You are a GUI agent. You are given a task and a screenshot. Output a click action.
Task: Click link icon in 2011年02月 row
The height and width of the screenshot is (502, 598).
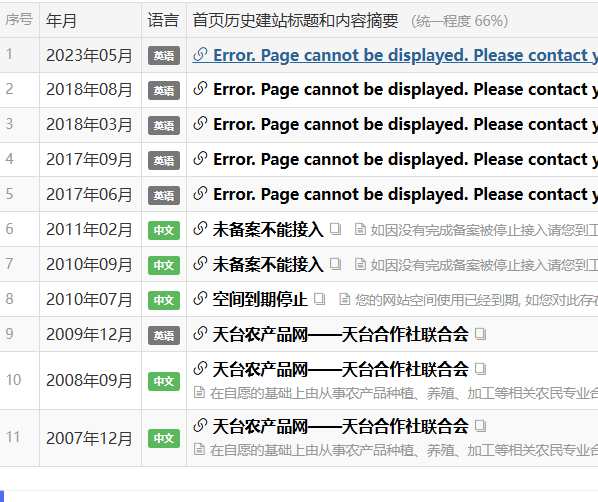coord(200,229)
